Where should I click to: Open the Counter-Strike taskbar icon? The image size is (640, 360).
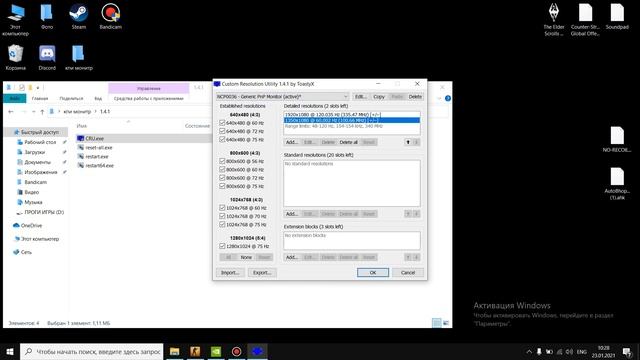click(195, 351)
